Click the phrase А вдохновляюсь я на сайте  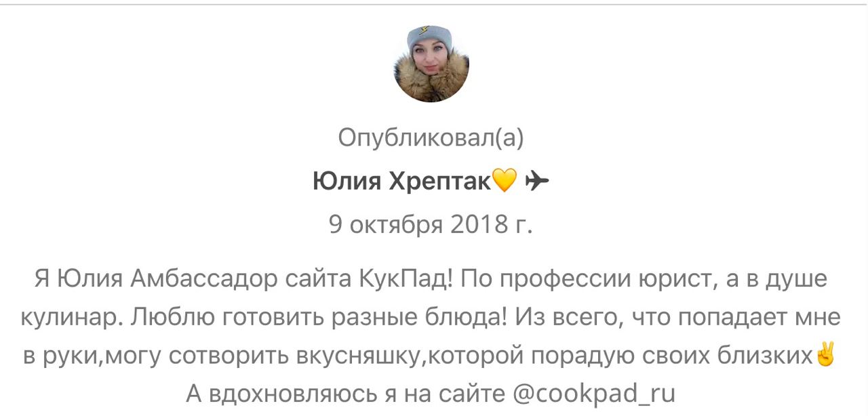click(x=347, y=393)
